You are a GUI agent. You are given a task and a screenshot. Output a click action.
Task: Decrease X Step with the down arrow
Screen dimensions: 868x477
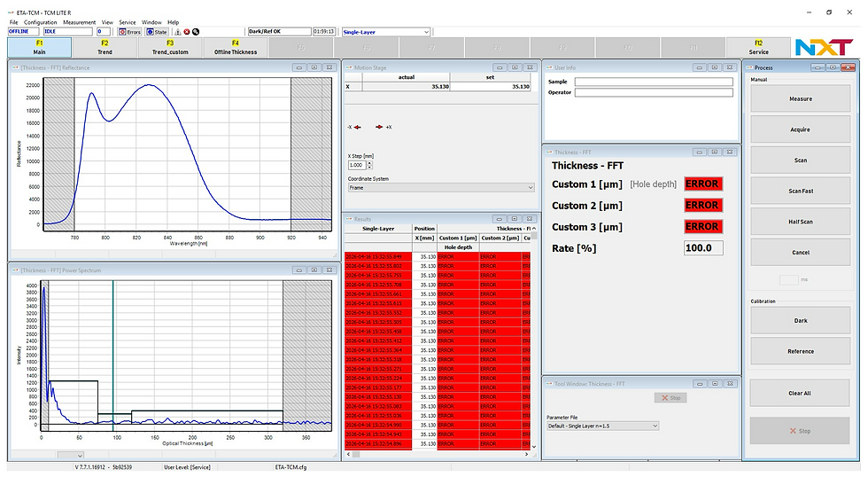(370, 168)
